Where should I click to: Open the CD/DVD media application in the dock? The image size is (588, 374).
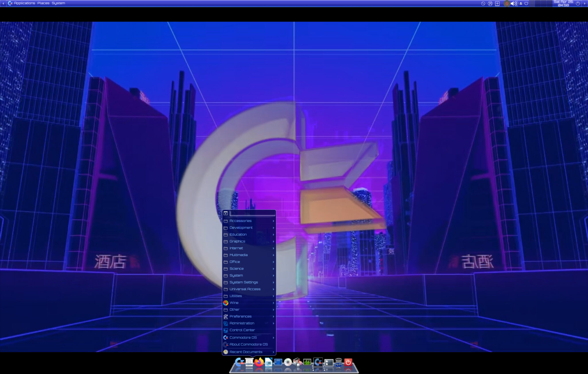pos(288,363)
